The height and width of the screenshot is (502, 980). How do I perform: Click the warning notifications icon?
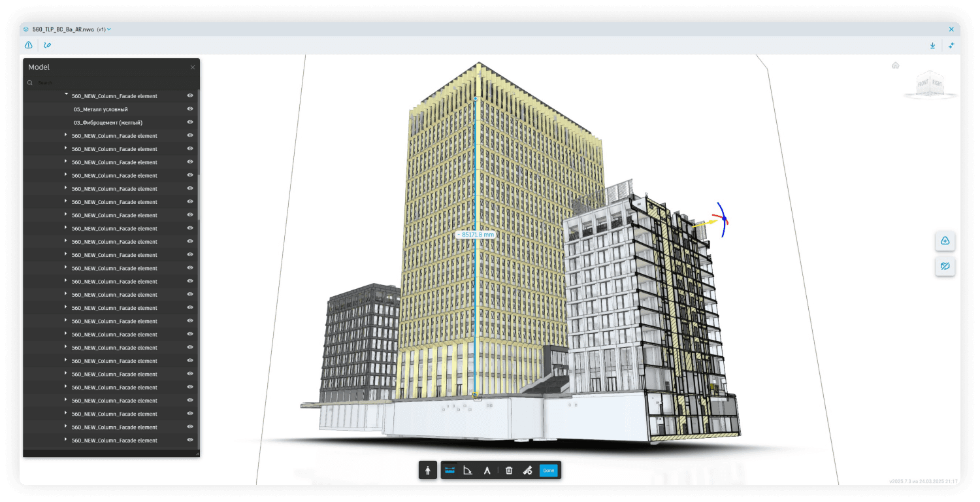point(28,45)
